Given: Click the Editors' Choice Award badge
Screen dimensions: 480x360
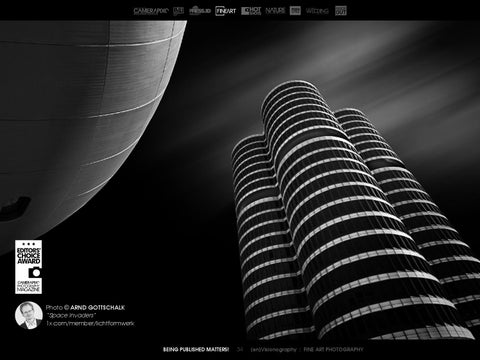Looking at the screenshot, I should coord(28,267).
